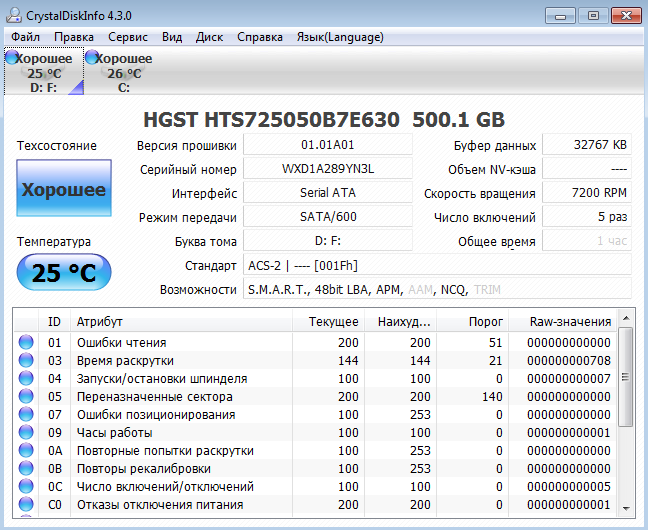648x530 pixels.
Task: Click the scrollbar down arrow in attribute list
Action: coord(626,509)
